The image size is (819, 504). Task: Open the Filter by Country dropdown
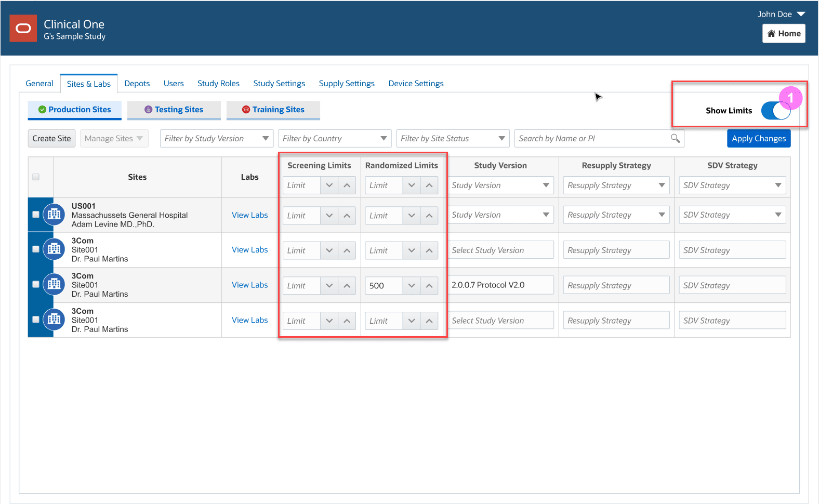[335, 139]
